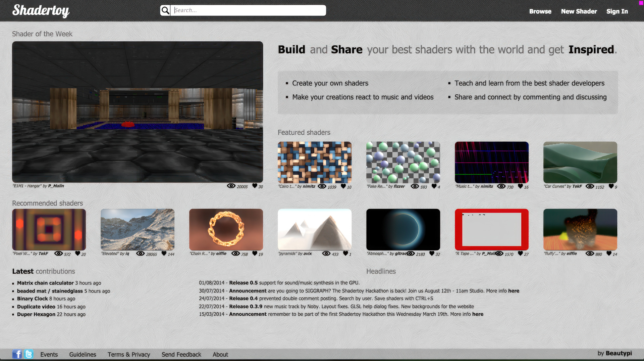Click the heart icon under pyramids shader
The height and width of the screenshot is (361, 644).
(345, 254)
